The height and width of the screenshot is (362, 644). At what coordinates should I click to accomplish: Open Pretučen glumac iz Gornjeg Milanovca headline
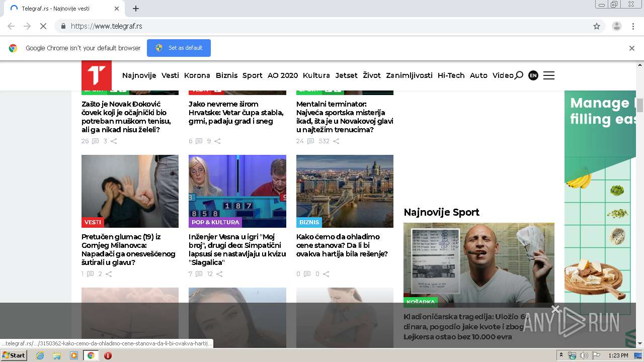point(128,249)
